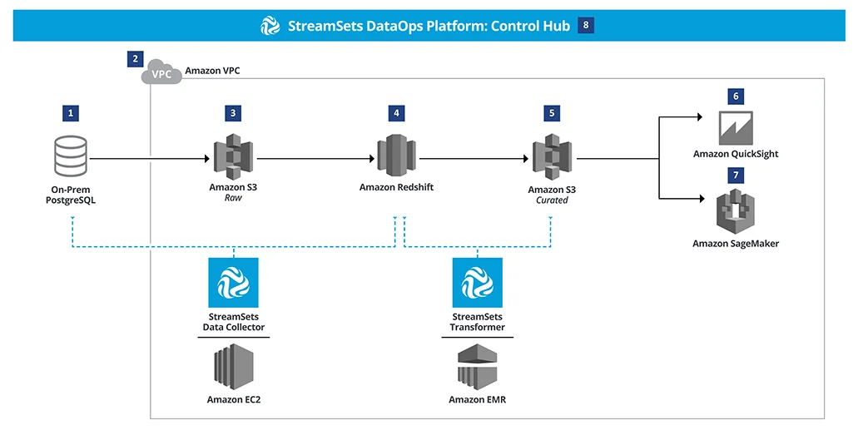Click the "Amazon VPC" label
Viewport: 868px width, 445px height.
[x=212, y=71]
